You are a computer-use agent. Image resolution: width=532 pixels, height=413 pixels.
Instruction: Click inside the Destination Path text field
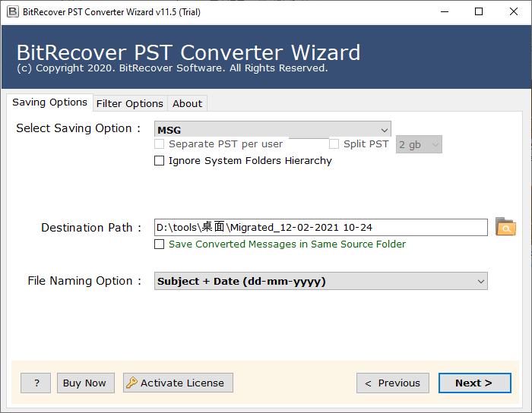[x=321, y=227]
